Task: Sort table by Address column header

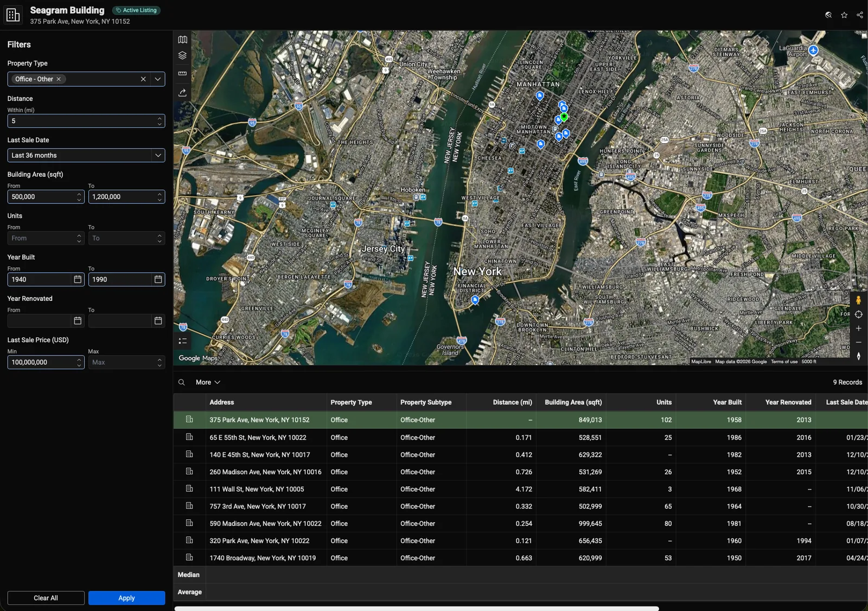Action: [222, 402]
